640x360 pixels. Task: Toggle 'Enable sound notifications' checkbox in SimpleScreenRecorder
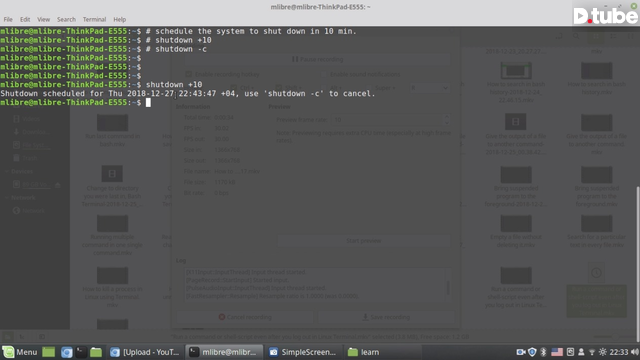(x=323, y=74)
